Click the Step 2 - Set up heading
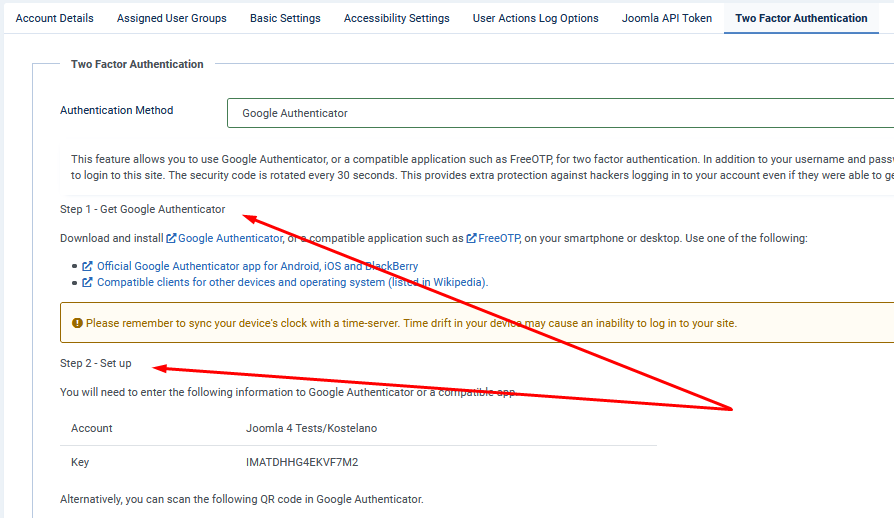 96,363
